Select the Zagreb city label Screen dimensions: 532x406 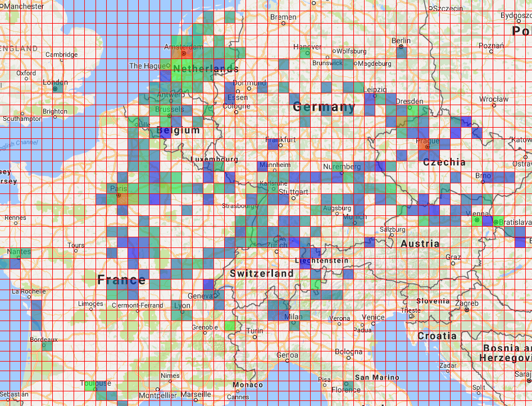click(466, 303)
